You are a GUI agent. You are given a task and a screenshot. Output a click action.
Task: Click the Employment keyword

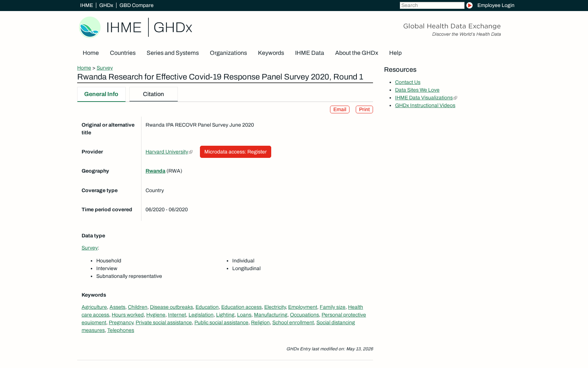click(302, 307)
